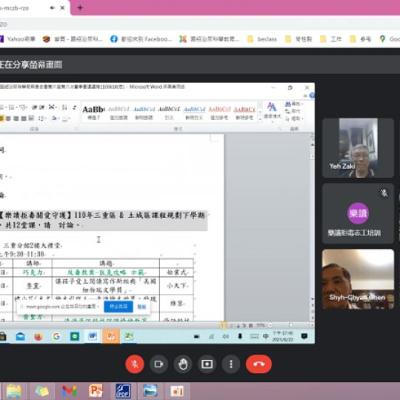Open Gmail from bottom taskbar
The height and width of the screenshot is (400, 400).
click(69, 391)
